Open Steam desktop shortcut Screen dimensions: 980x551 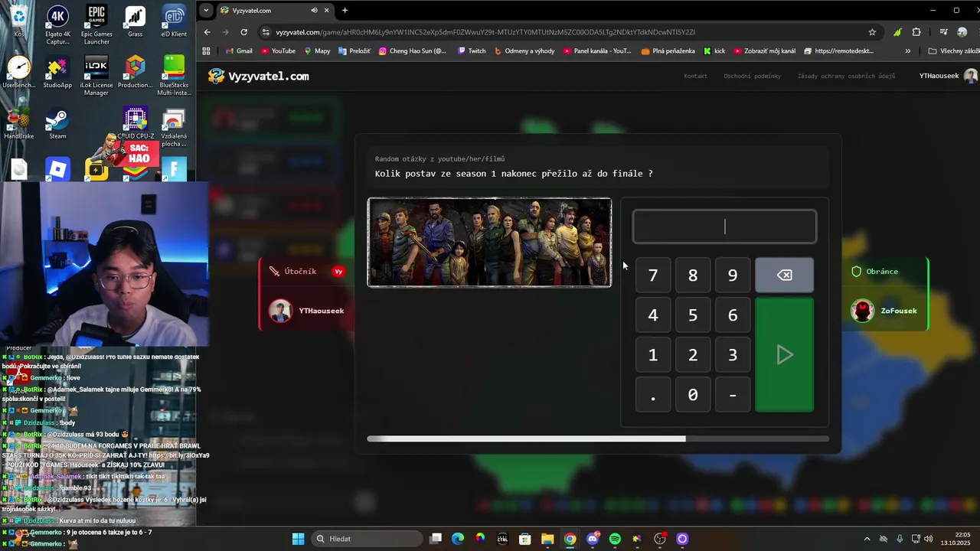pyautogui.click(x=57, y=124)
